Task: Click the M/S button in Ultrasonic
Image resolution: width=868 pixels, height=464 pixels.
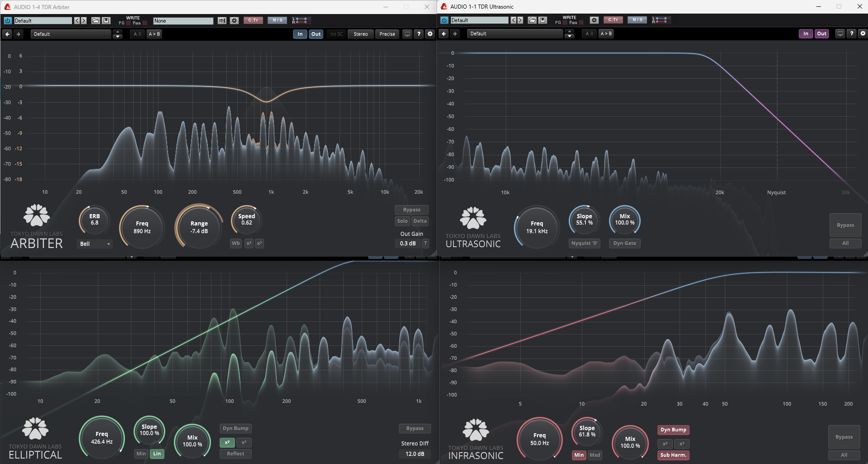Action: (x=638, y=20)
